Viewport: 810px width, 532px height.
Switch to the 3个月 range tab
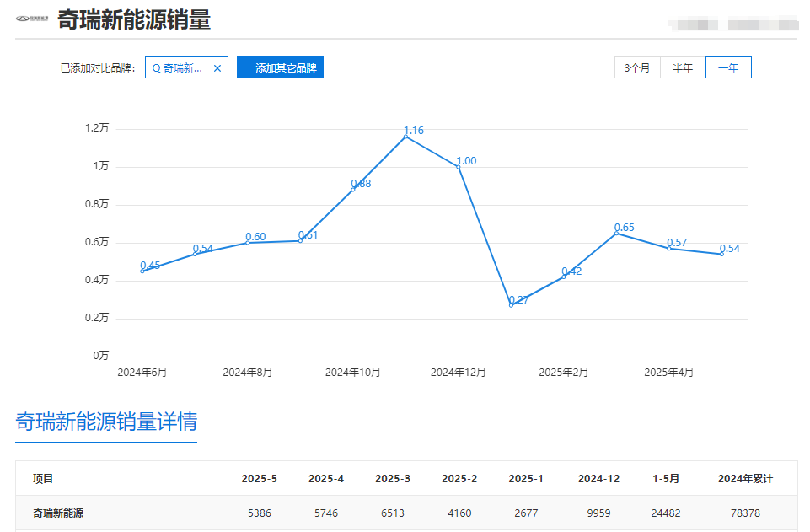coord(637,67)
